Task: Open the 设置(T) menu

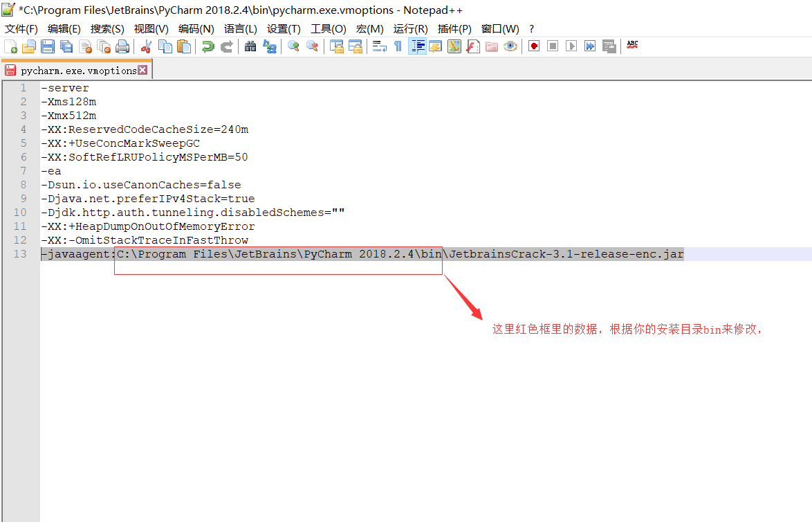Action: [x=284, y=29]
